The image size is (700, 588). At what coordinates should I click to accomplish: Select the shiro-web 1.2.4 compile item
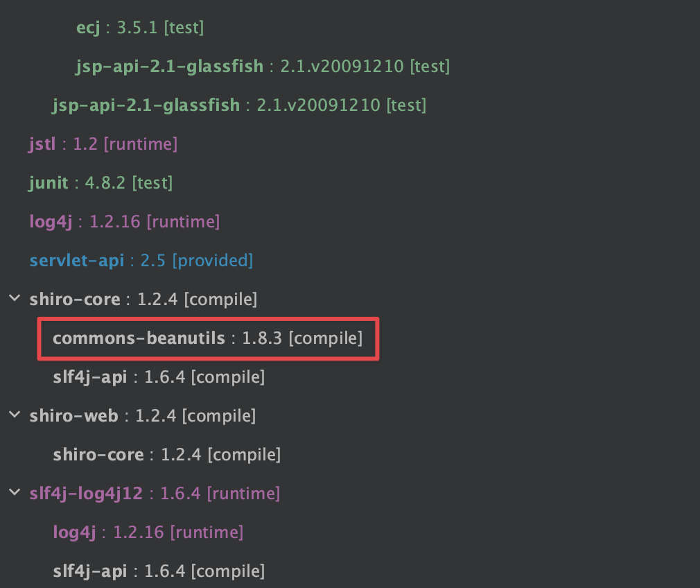[73, 416]
